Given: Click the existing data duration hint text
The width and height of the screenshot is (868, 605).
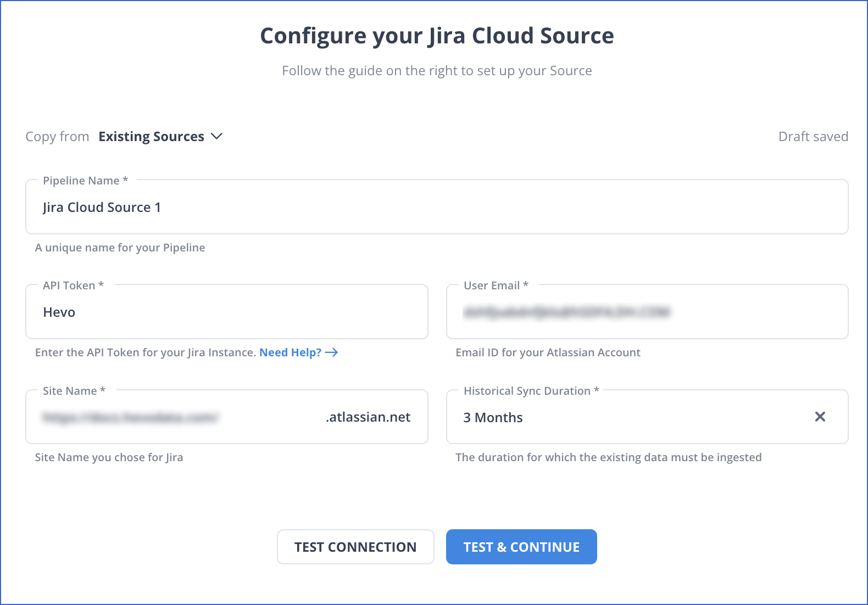Looking at the screenshot, I should [608, 457].
